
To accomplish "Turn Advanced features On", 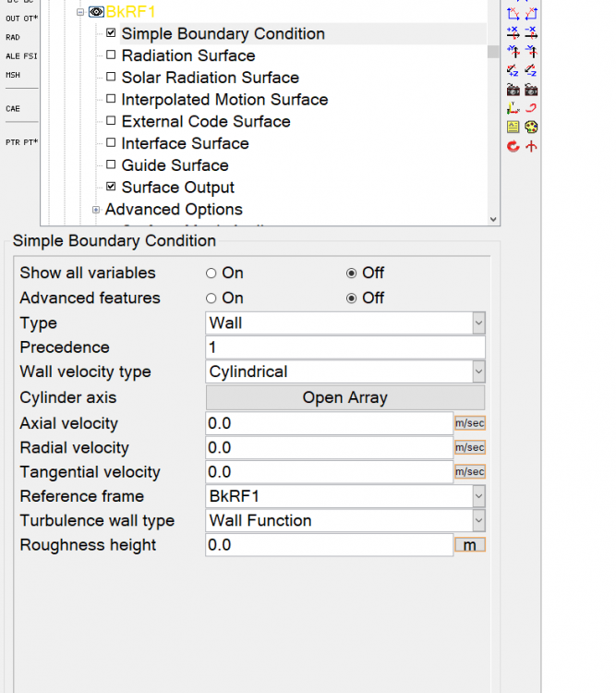I will tap(211, 298).
